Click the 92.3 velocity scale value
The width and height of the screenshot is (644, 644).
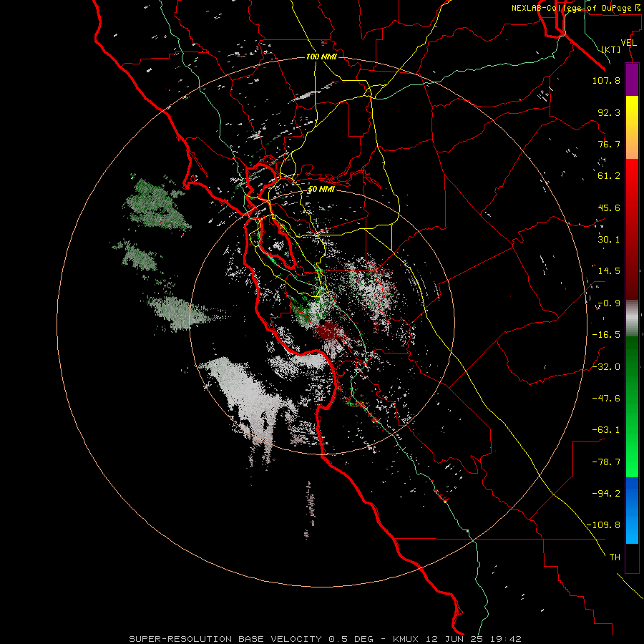click(x=609, y=112)
